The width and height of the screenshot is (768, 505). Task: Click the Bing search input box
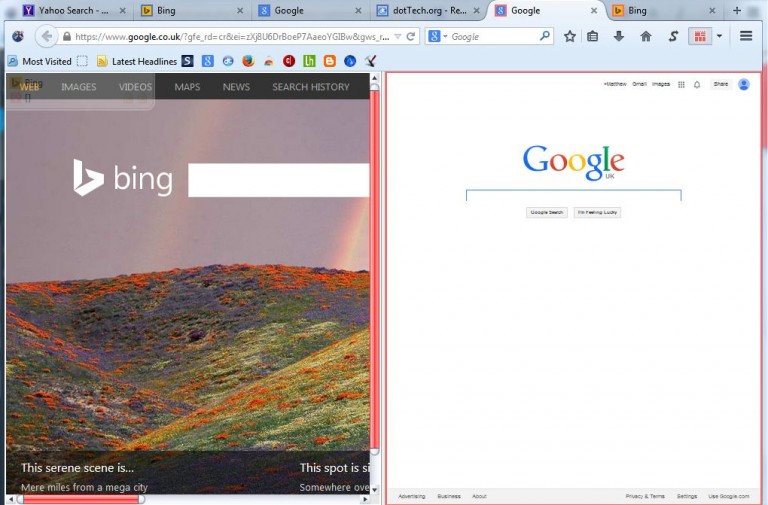(279, 180)
